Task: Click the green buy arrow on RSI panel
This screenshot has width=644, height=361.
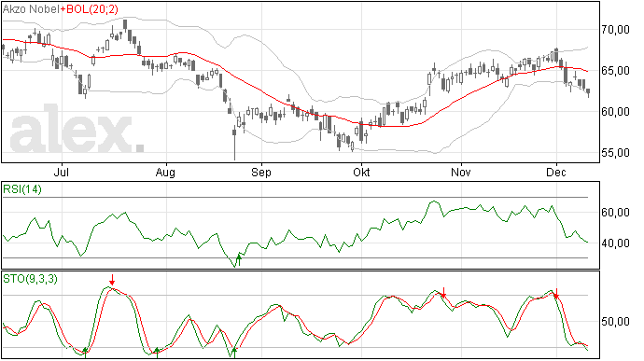Action: [239, 260]
